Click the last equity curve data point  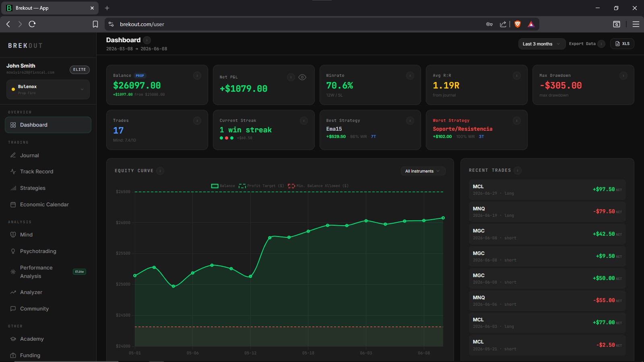[443, 218]
